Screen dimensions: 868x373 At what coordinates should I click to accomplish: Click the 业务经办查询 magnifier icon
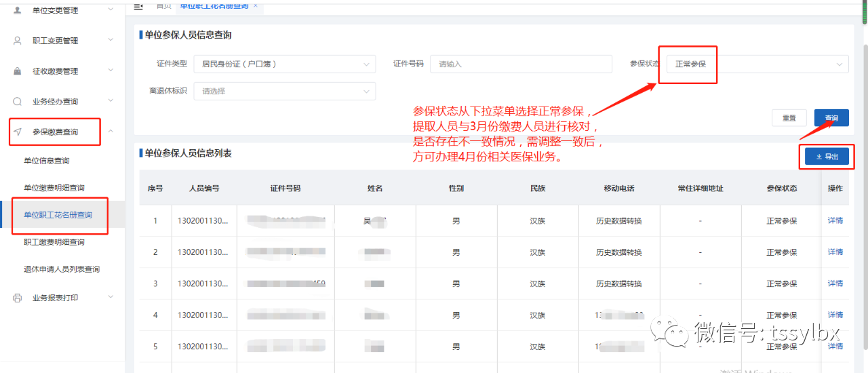pyautogui.click(x=18, y=102)
